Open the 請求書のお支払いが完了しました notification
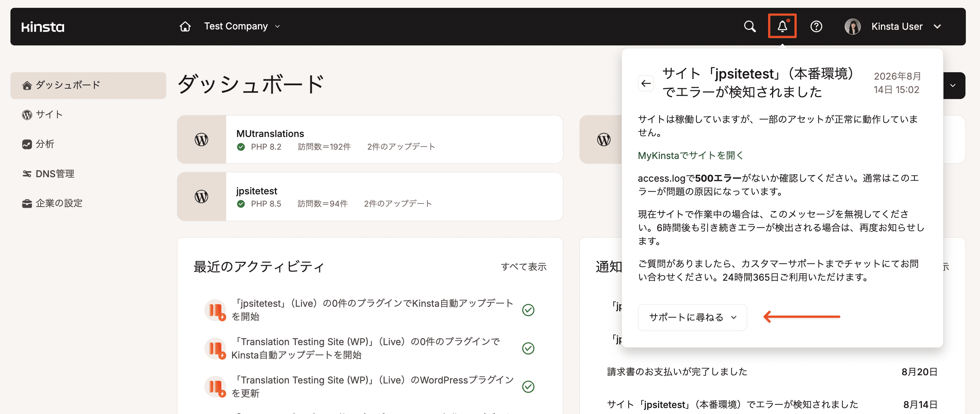 pyautogui.click(x=772, y=372)
